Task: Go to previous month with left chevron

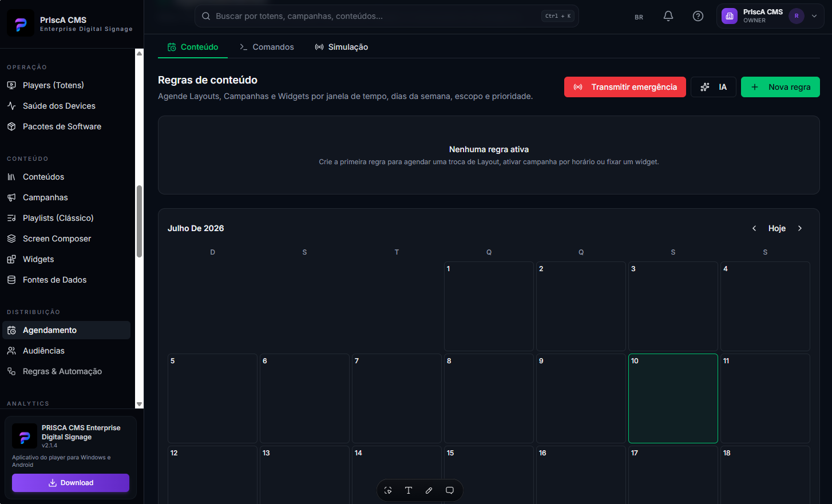Action: coord(754,228)
